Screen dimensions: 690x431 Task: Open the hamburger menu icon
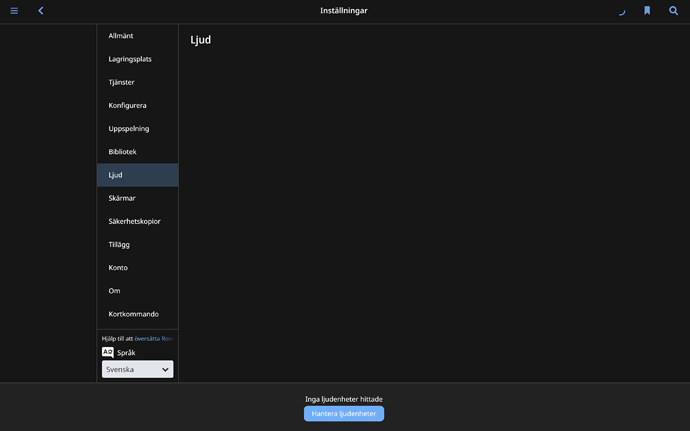(14, 11)
